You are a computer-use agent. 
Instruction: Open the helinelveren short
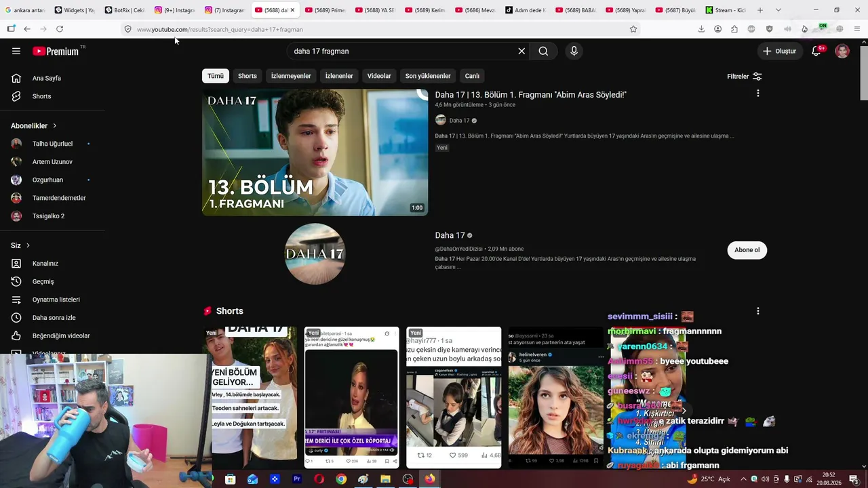556,397
